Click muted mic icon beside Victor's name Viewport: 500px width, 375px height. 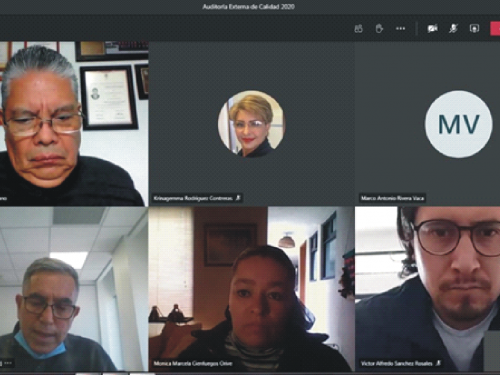pyautogui.click(x=438, y=363)
